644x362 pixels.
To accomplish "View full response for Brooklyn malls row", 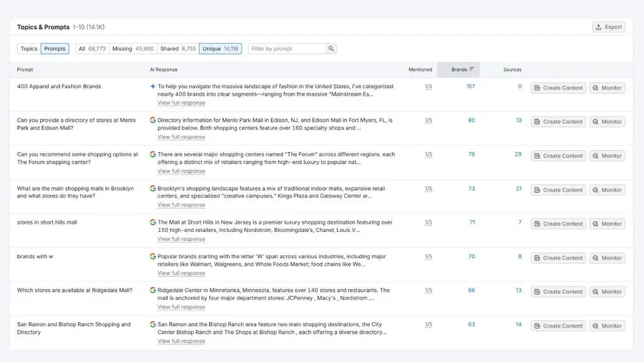I will [x=181, y=205].
